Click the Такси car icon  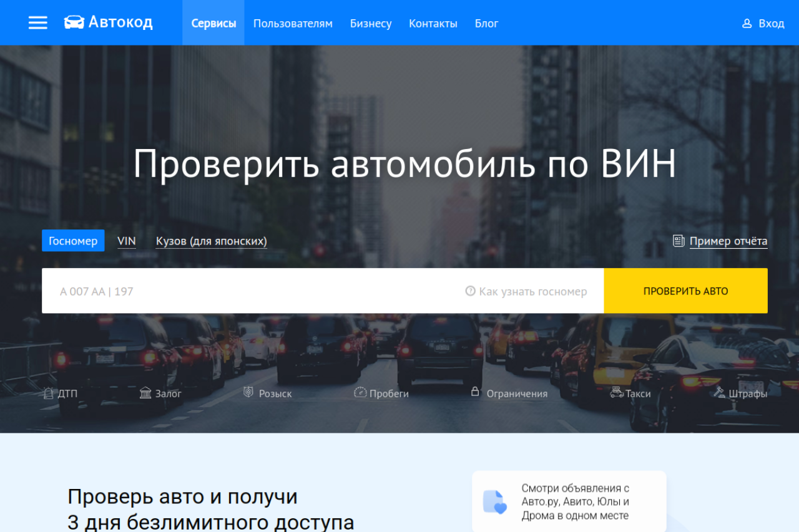[x=616, y=393]
